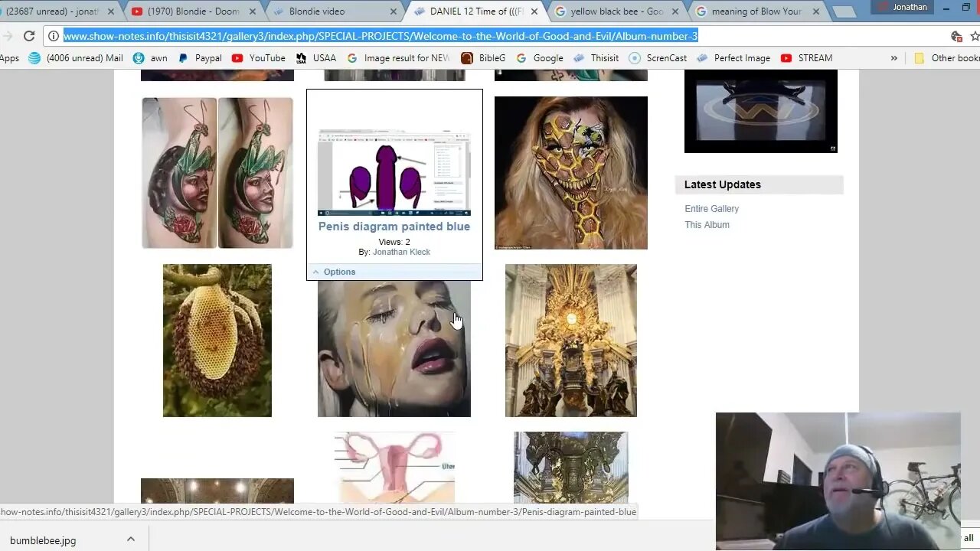The image size is (980, 551).
Task: Close the 'Blondie video' tab
Action: coord(394,11)
